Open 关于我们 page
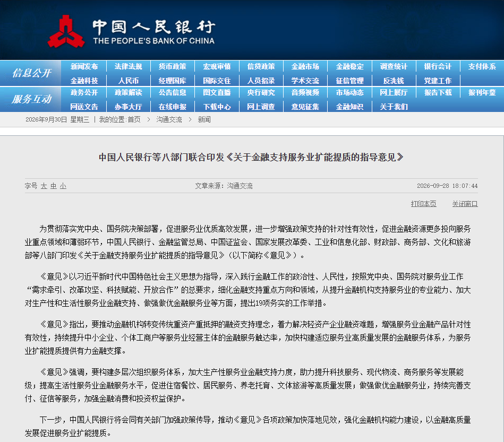504x442 pixels. coord(394,107)
